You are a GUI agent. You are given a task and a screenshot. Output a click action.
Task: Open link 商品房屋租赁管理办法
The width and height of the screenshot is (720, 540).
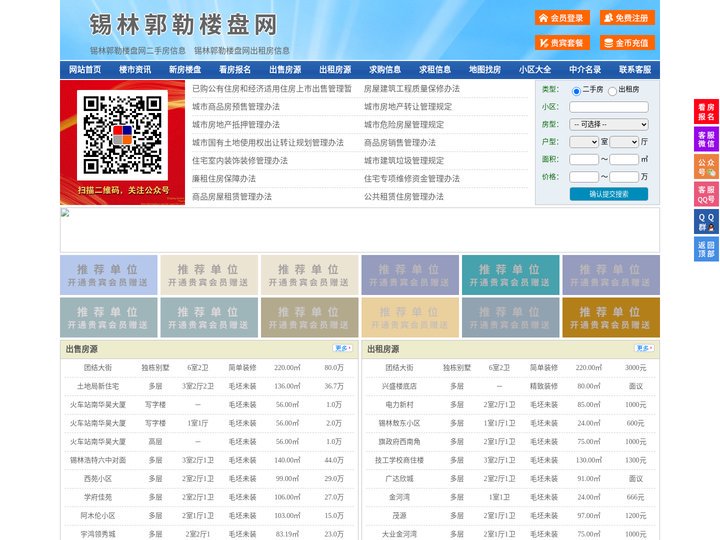232,197
